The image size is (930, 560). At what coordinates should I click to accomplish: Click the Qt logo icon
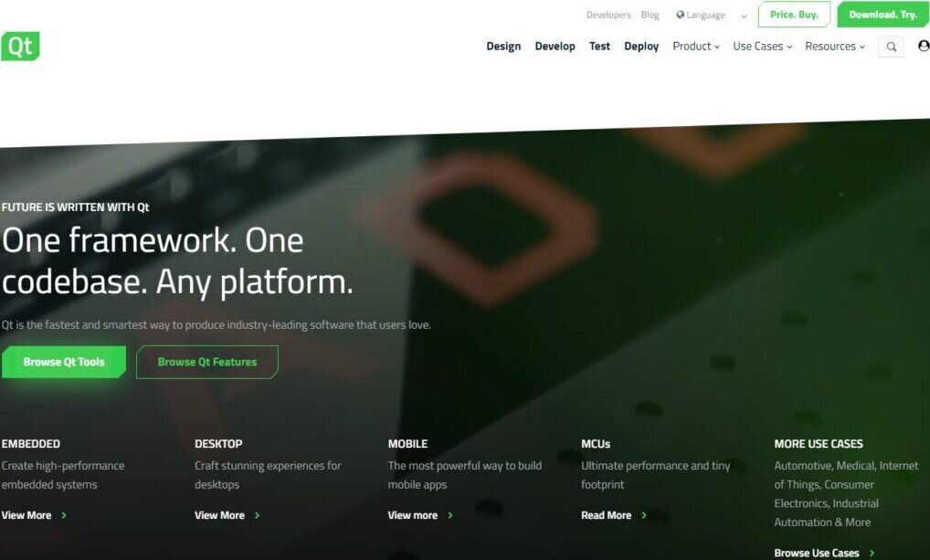pos(20,47)
